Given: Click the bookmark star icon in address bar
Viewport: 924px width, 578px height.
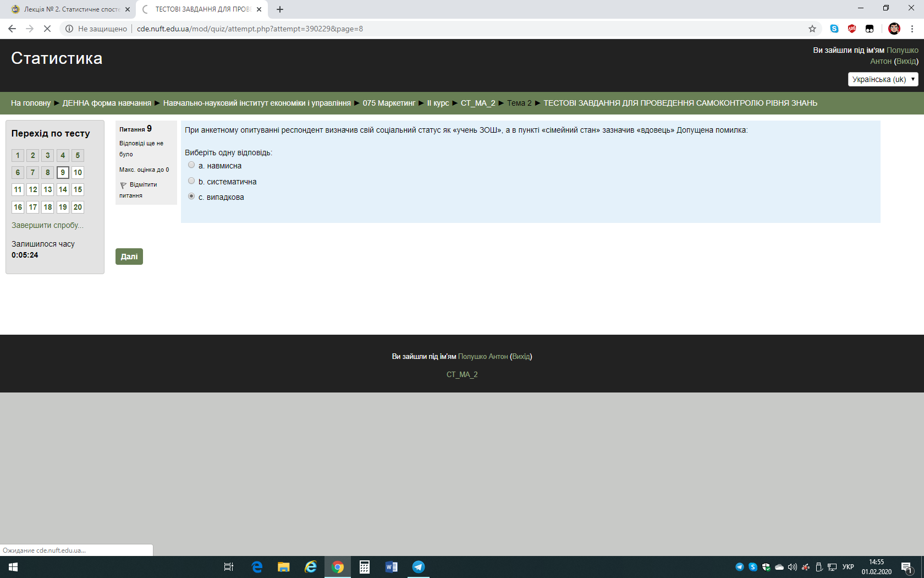Looking at the screenshot, I should [812, 29].
